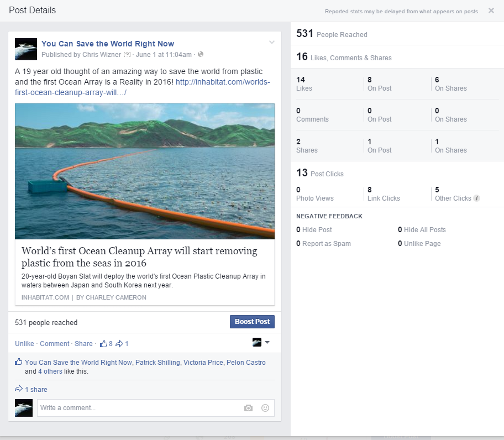Screen dimensions: 504x440
Task: Type in the Write a comment field
Action: tap(138, 408)
